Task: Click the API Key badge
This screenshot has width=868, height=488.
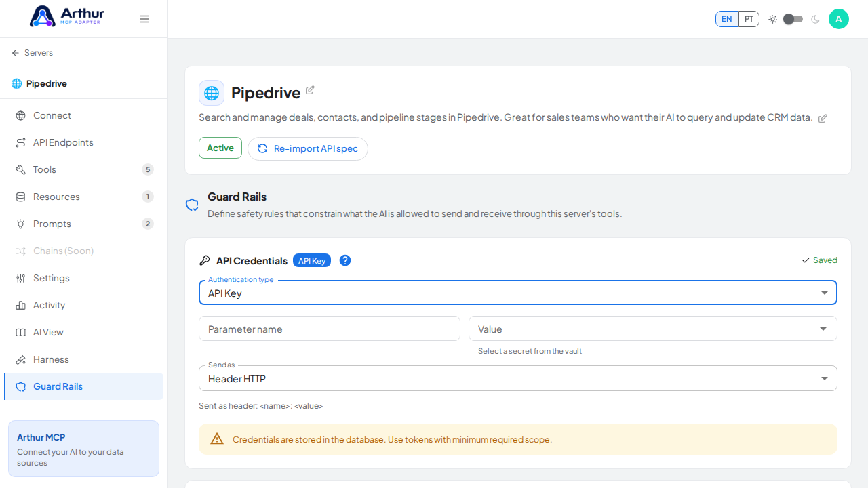Action: pyautogui.click(x=312, y=260)
